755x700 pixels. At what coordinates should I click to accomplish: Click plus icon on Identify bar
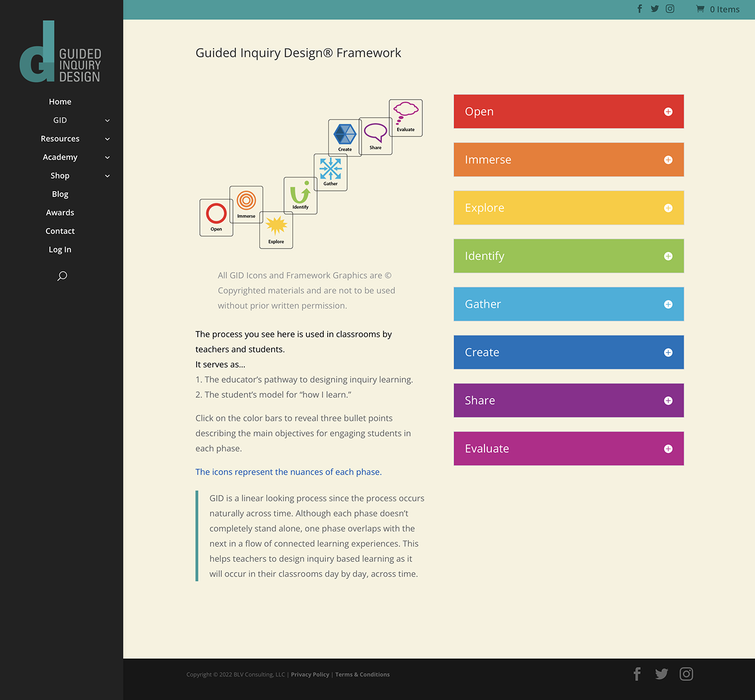pyautogui.click(x=668, y=256)
